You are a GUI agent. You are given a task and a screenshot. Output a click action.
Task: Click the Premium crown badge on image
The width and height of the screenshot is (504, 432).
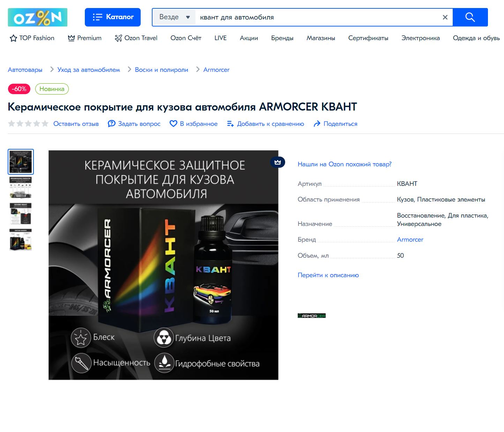278,162
